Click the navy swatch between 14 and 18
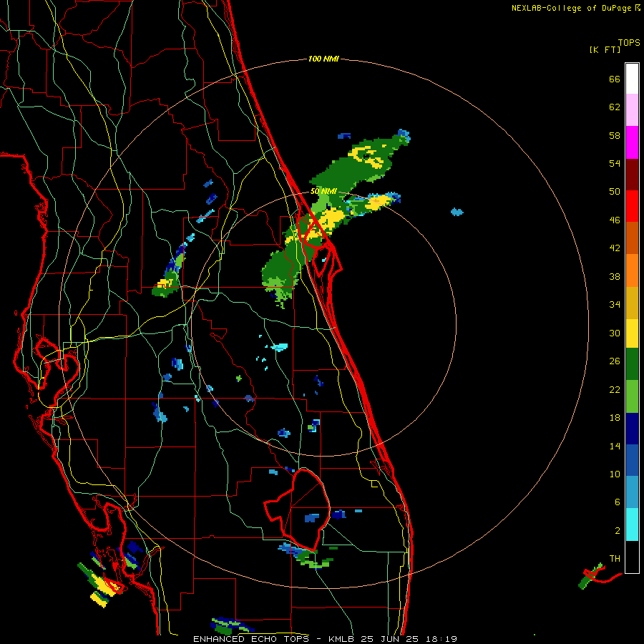The width and height of the screenshot is (644, 644). 632,429
